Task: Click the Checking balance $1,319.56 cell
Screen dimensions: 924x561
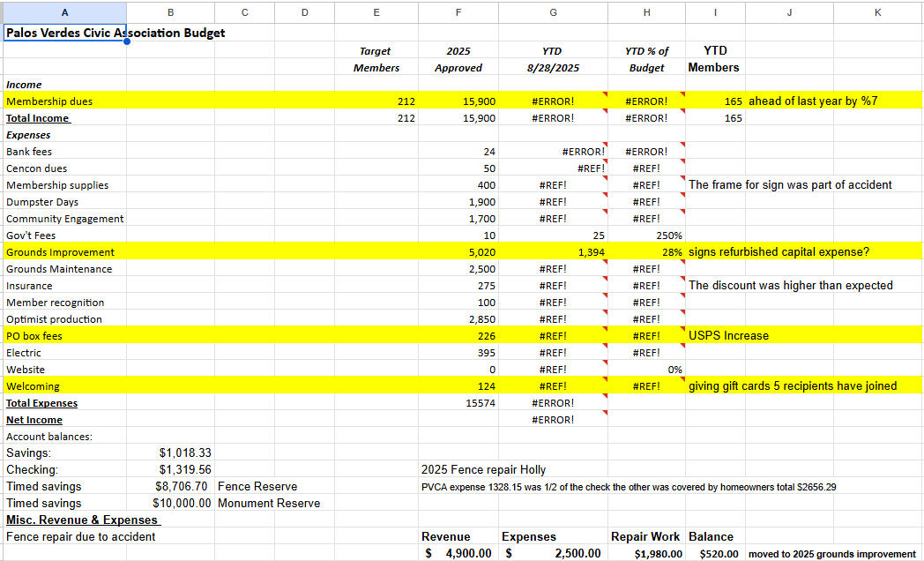Action: 182,470
